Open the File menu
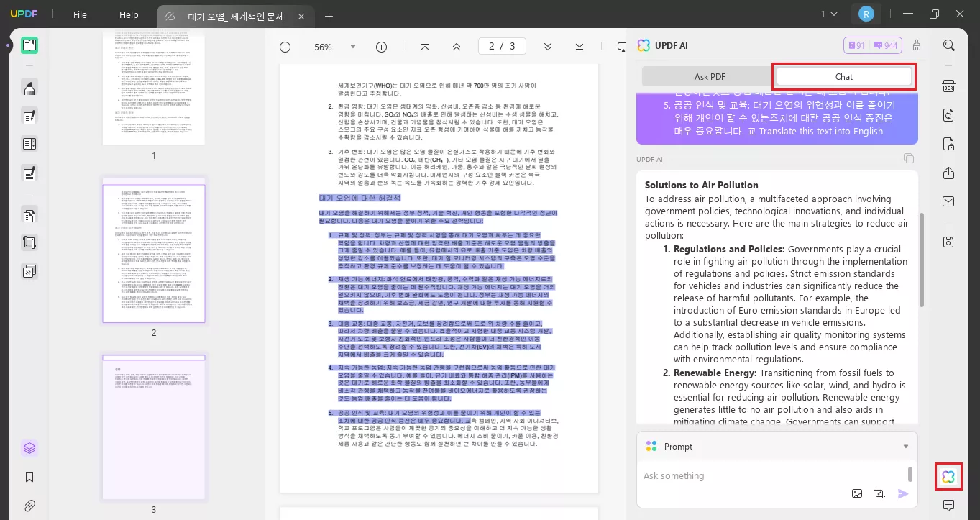The width and height of the screenshot is (980, 520). coord(80,14)
